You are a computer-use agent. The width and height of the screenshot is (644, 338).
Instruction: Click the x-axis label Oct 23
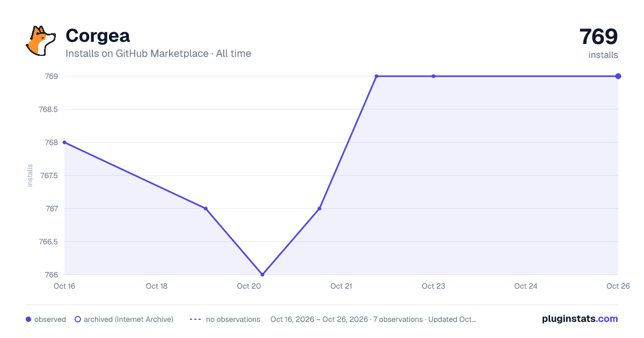coord(434,286)
